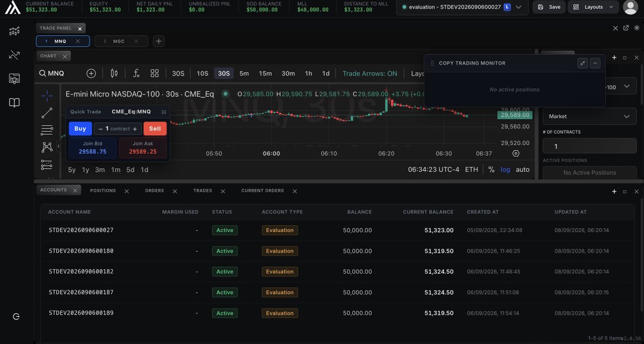Decrease Quick Trade contract quantity
This screenshot has width=644, height=344.
click(x=100, y=129)
